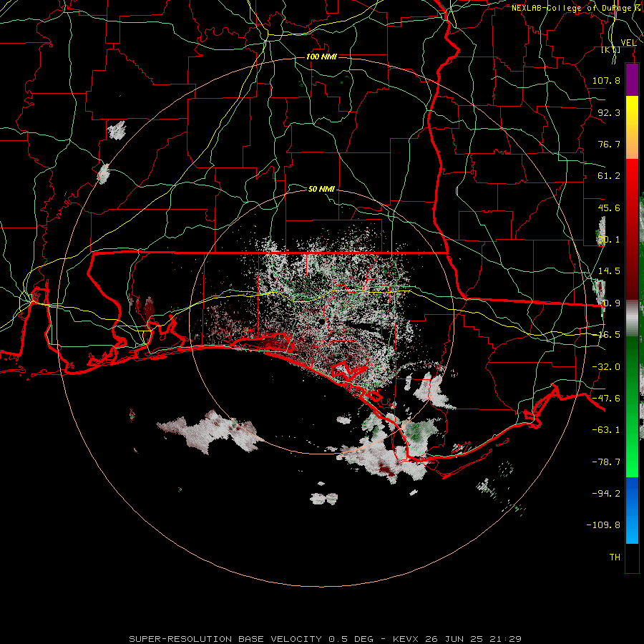This screenshot has width=644, height=644.
Task: Click the [KT] units label
Action: [611, 49]
